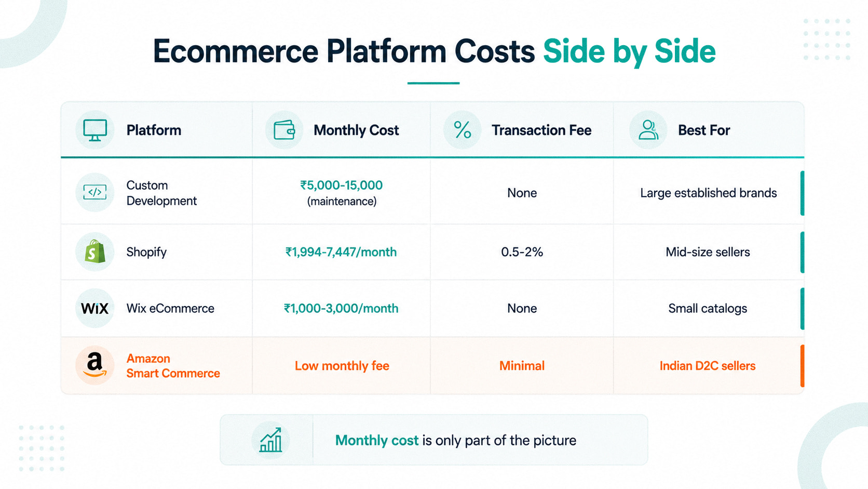Screen dimensions: 868x489
Task: Click "None" transaction fee in Custom Development row
Action: (x=522, y=193)
